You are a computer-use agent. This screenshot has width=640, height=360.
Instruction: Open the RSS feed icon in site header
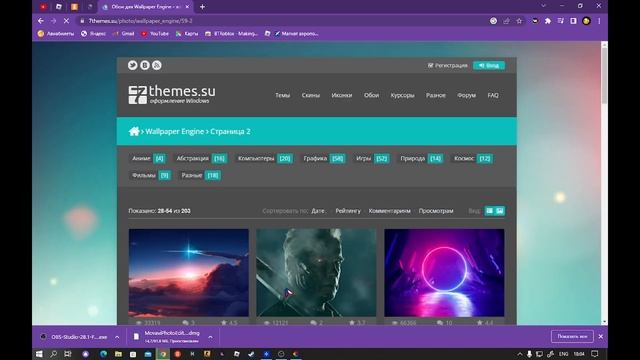tap(157, 65)
